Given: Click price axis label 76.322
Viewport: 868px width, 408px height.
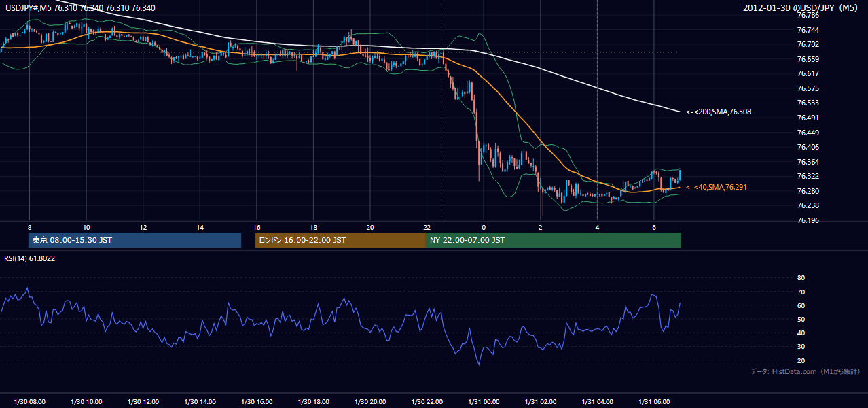Looking at the screenshot, I should click(x=807, y=176).
